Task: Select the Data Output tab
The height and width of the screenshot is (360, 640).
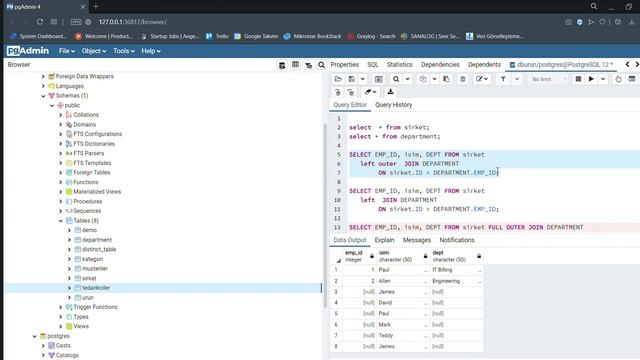Action: pos(350,240)
